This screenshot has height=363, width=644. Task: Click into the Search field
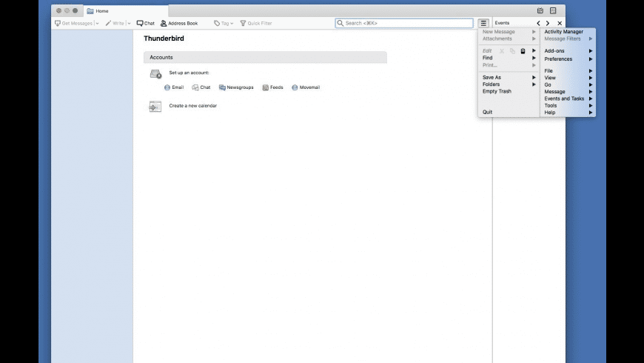coord(404,24)
